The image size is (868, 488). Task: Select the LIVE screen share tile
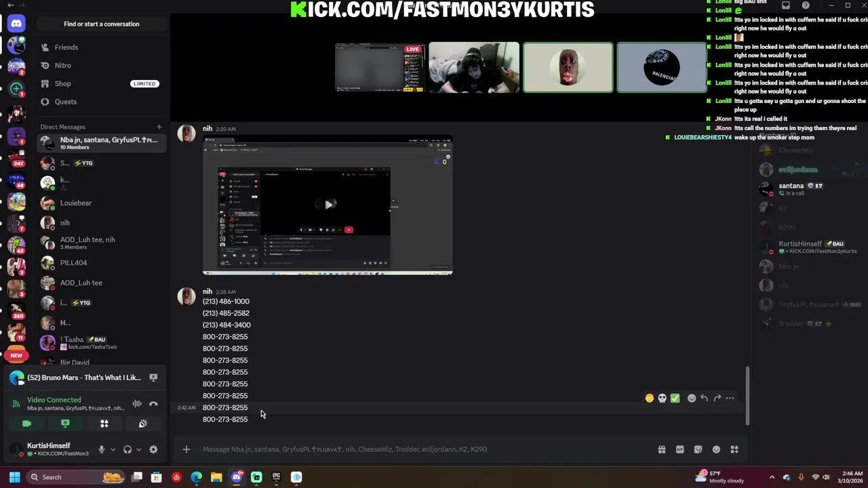380,67
